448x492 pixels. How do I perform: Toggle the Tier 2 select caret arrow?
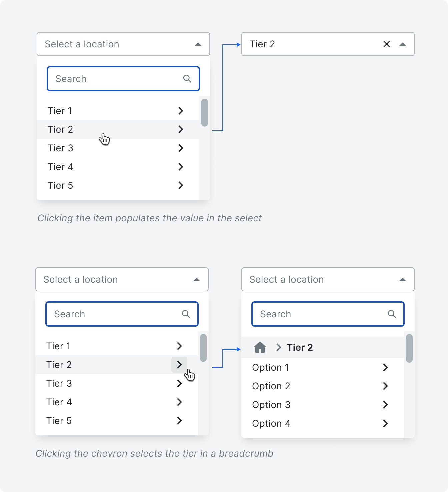pos(403,44)
